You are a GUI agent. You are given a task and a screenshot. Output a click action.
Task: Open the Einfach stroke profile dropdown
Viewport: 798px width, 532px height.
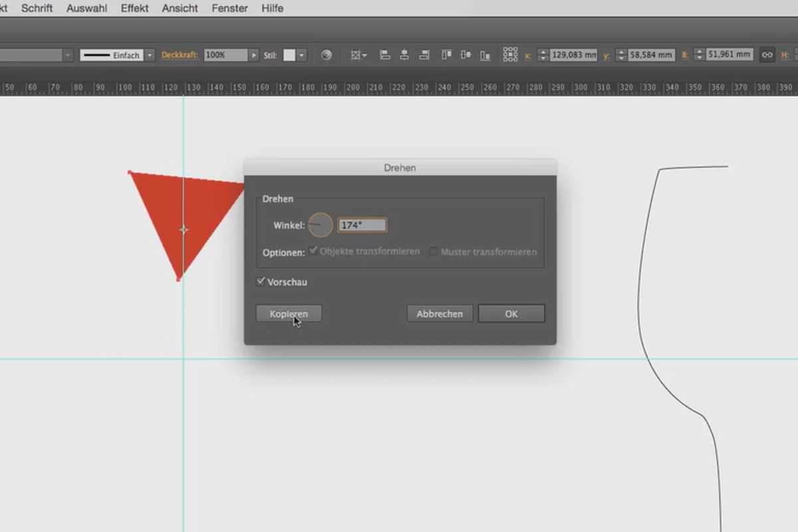point(150,55)
